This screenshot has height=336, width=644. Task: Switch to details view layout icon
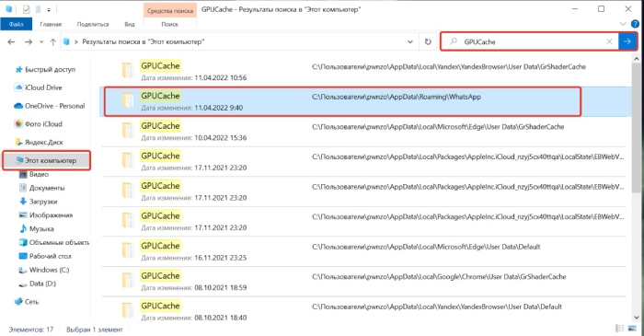tap(620, 329)
